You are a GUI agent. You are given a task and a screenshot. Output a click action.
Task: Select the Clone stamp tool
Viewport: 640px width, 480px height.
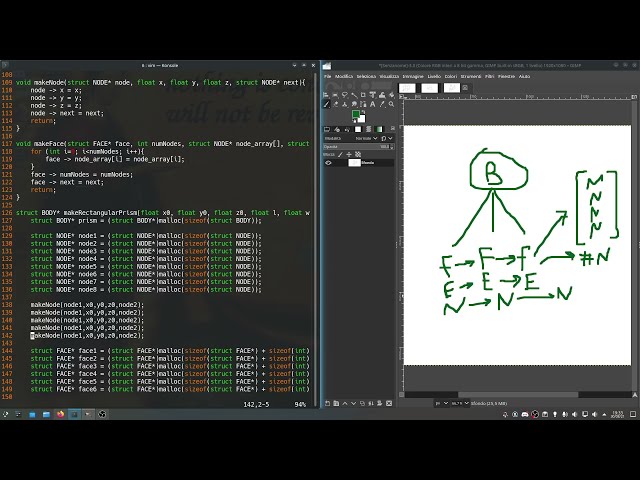(344, 104)
